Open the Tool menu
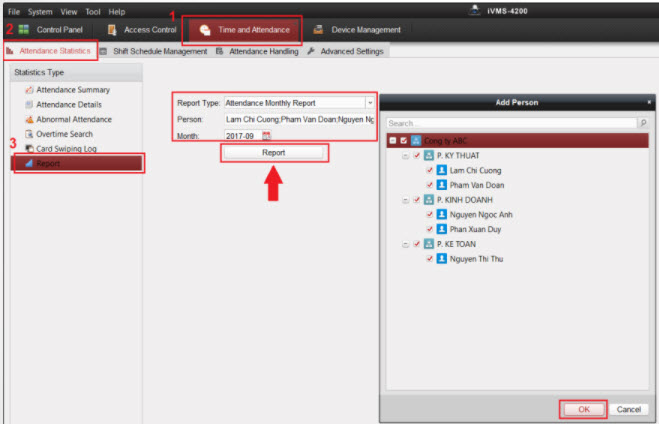 tap(93, 11)
